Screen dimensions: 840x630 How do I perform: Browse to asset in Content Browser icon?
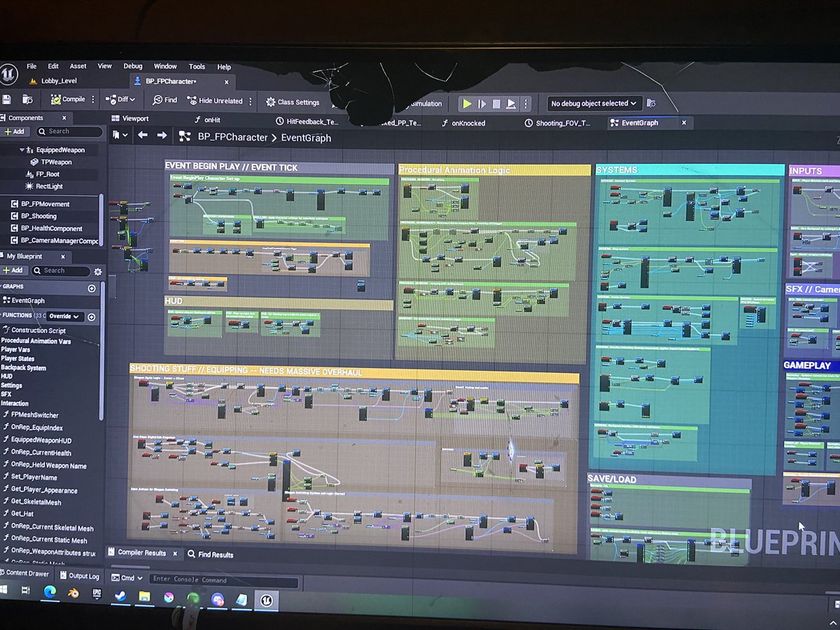point(27,99)
